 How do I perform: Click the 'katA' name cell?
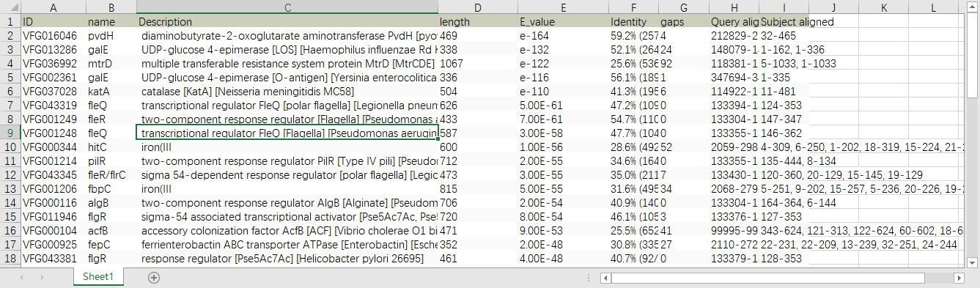[x=111, y=91]
